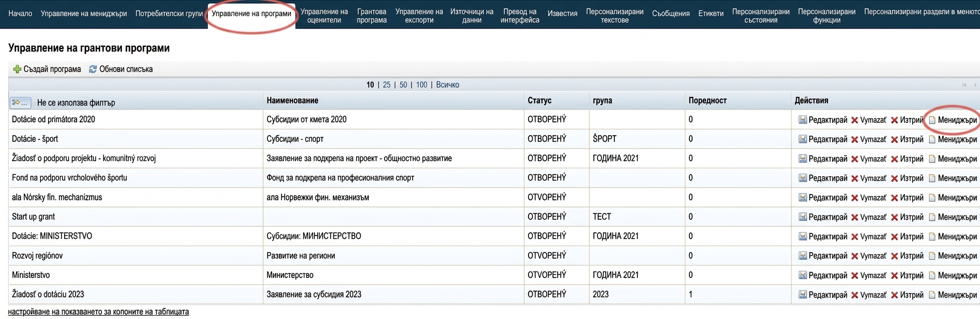The width and height of the screenshot is (980, 319).
Task: Click red X Vymazať for Start up grant
Action: [854, 217]
